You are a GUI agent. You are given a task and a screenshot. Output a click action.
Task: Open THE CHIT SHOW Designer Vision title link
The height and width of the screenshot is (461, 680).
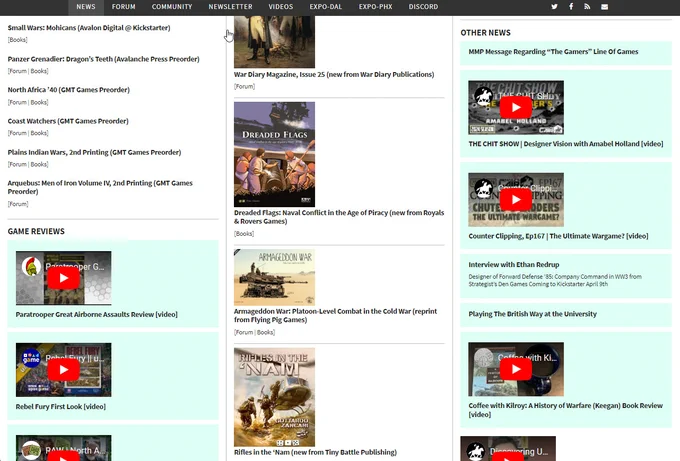tap(566, 144)
